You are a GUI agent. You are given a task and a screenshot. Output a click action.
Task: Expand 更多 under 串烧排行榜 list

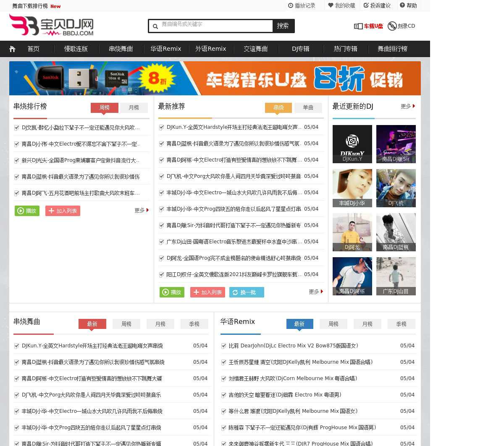(x=142, y=210)
